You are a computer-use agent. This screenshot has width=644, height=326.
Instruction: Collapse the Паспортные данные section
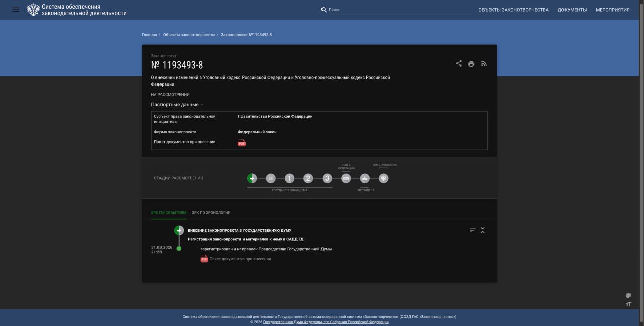(202, 105)
